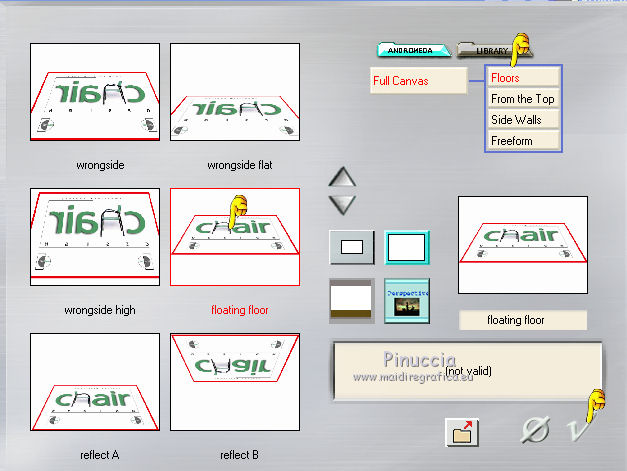
Task: Select the full canvas frame icon
Action: coord(407,247)
